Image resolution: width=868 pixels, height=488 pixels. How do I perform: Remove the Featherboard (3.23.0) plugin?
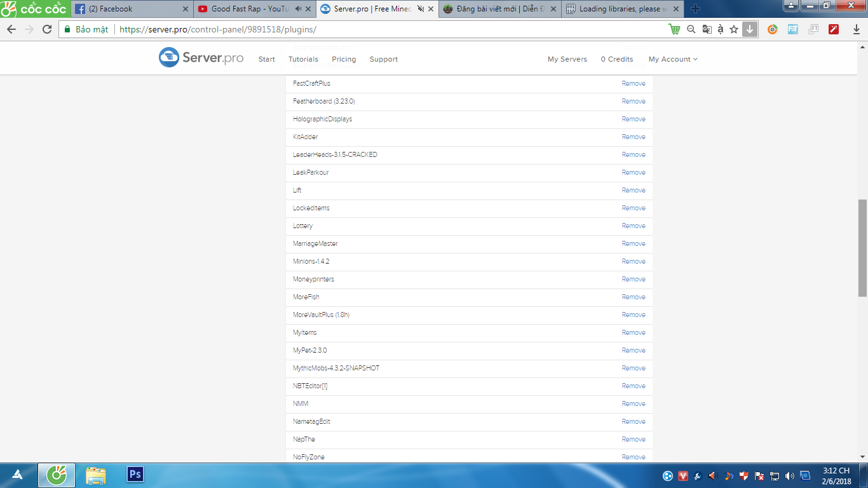[x=634, y=101]
